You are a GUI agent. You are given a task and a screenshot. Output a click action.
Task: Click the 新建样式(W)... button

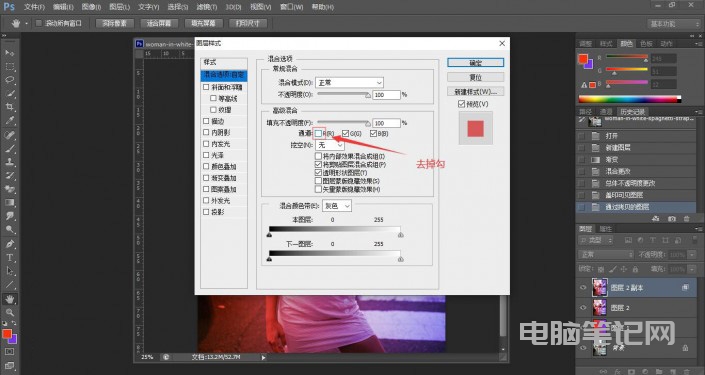point(475,92)
